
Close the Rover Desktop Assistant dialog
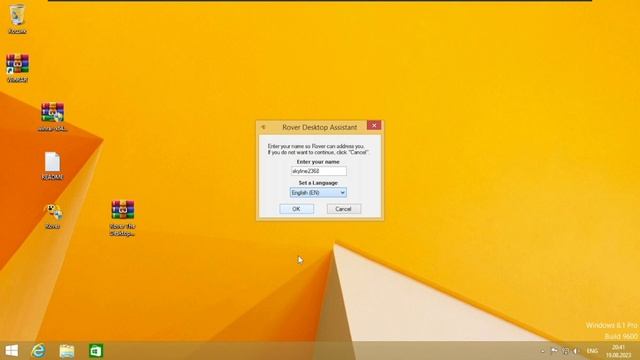[x=374, y=125]
